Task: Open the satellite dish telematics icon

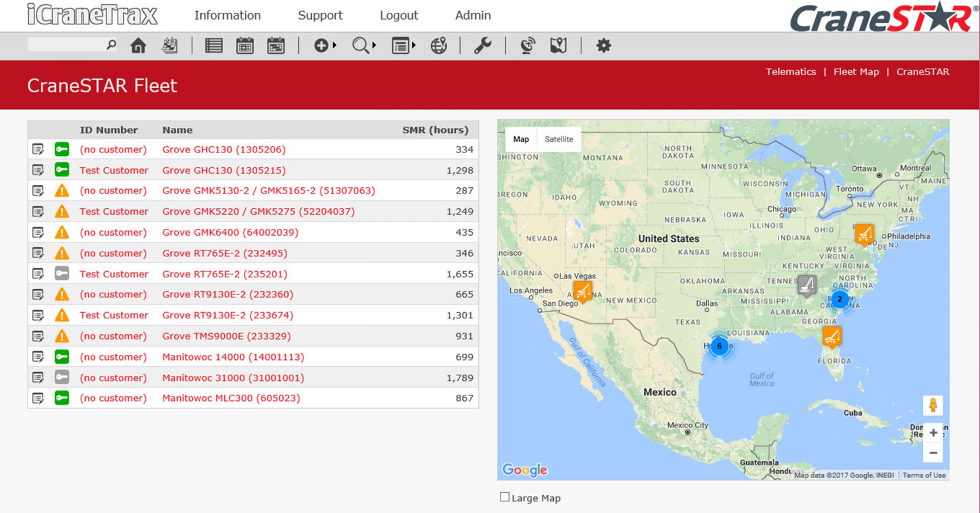Action: pyautogui.click(x=527, y=45)
